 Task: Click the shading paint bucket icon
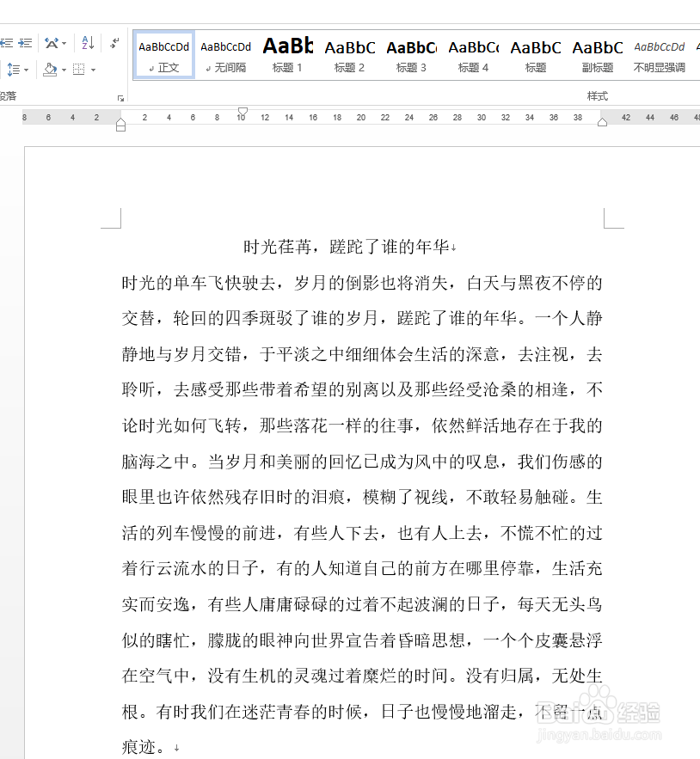pos(50,70)
